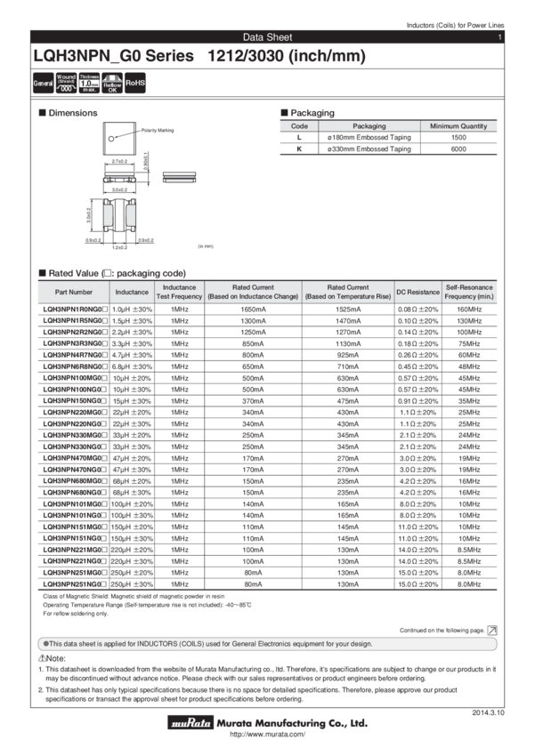535x756 pixels.
Task: Click part number LQH3NPN1R5NG0
Action: coord(74,320)
